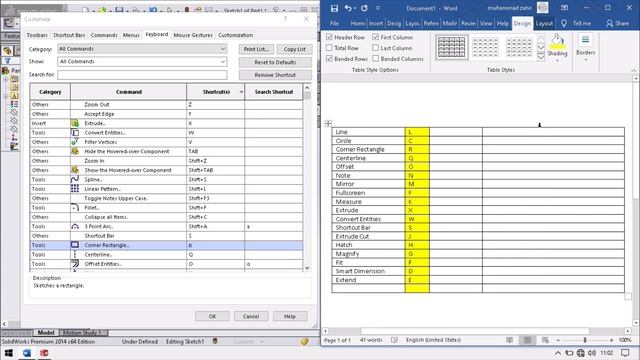640x360 pixels.
Task: Click the Centerline command icon
Action: tap(75, 255)
